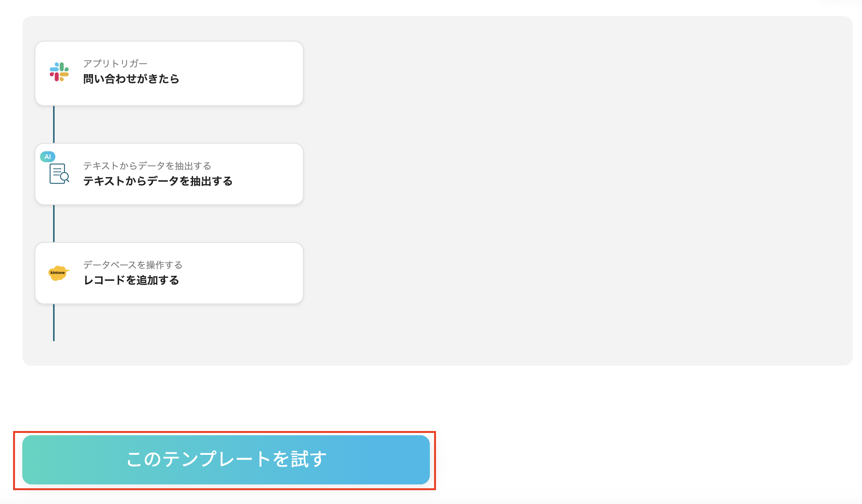Select the テキストからデータを抽出する step card

coord(169,174)
